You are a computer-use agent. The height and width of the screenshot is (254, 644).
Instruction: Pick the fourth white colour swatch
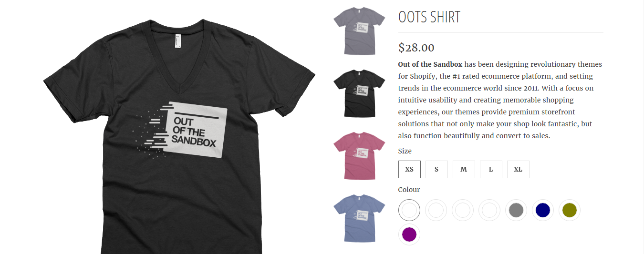point(489,210)
